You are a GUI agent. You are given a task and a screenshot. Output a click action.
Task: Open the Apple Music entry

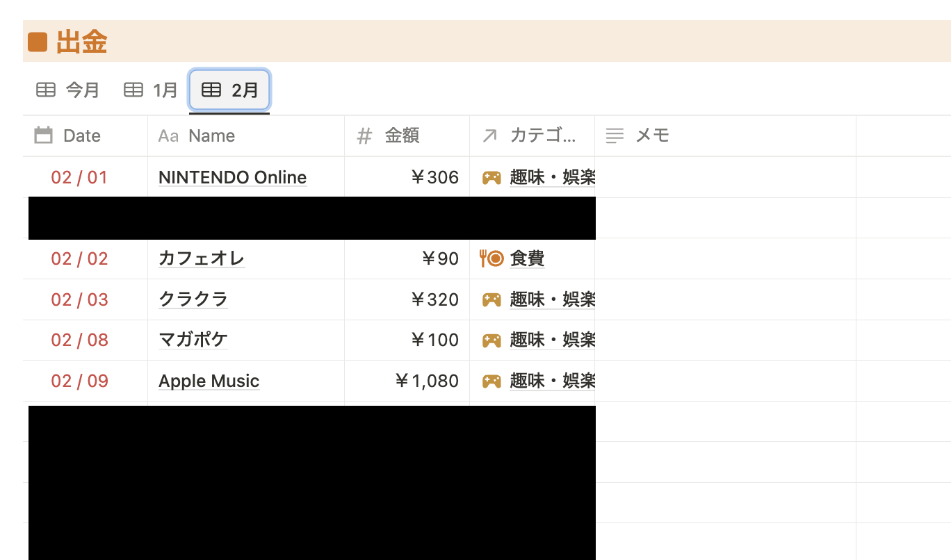pyautogui.click(x=209, y=381)
